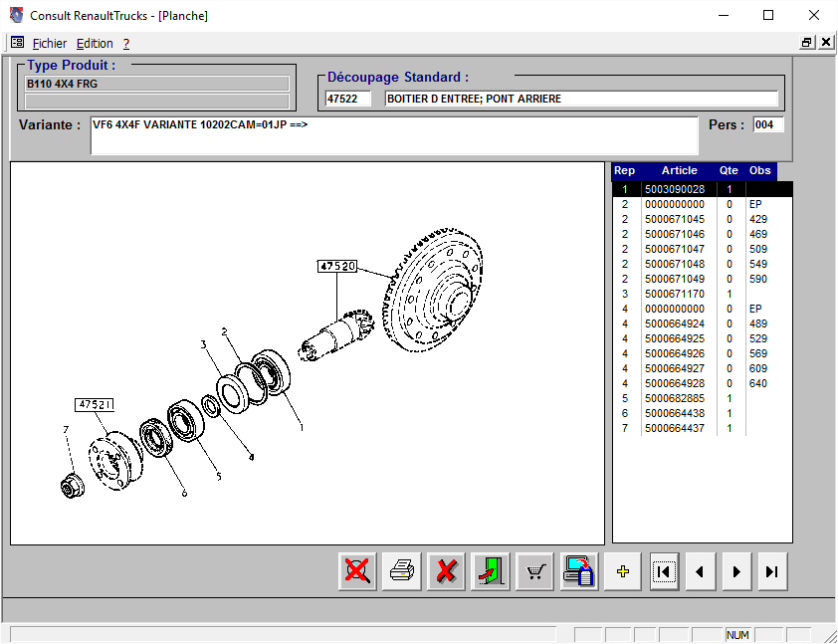Print the current parts diagram
Screen dimensions: 838x644
click(x=402, y=572)
